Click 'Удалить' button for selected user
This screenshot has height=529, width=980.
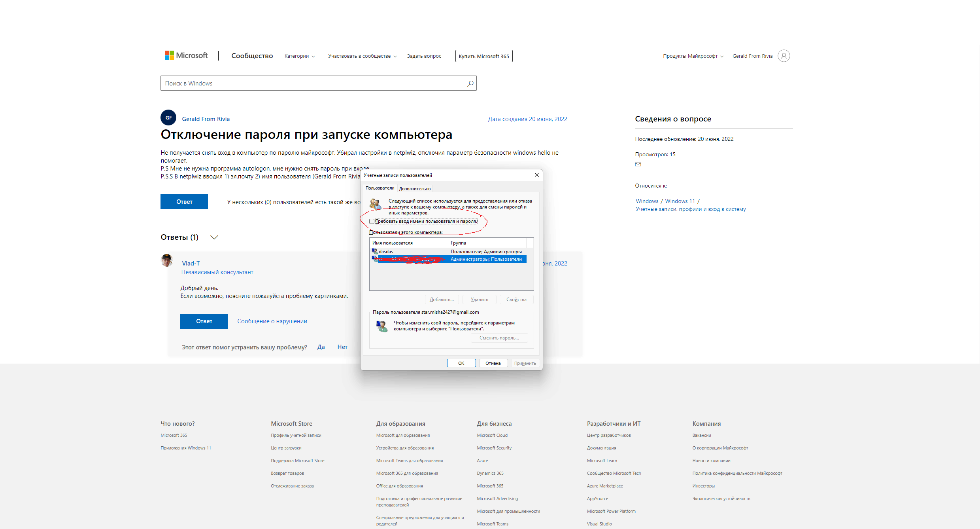coord(479,299)
